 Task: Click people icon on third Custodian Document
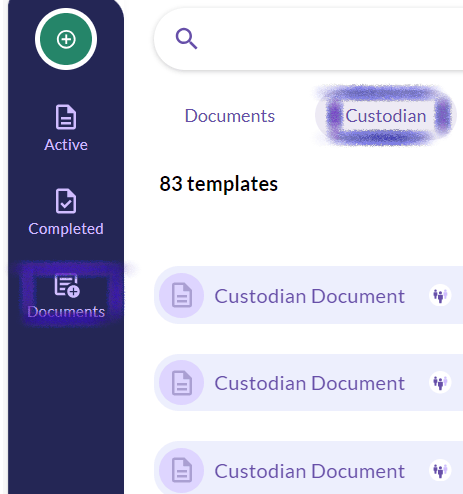click(x=440, y=470)
